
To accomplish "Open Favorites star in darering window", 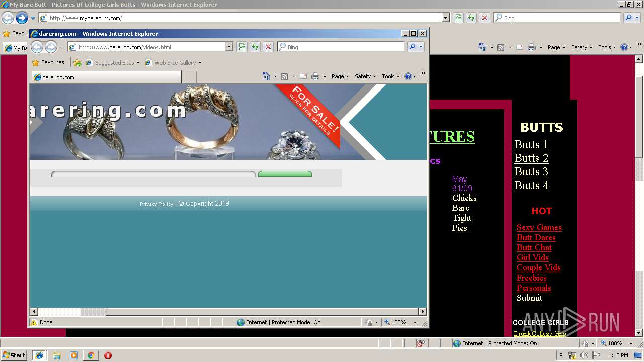I will [35, 63].
